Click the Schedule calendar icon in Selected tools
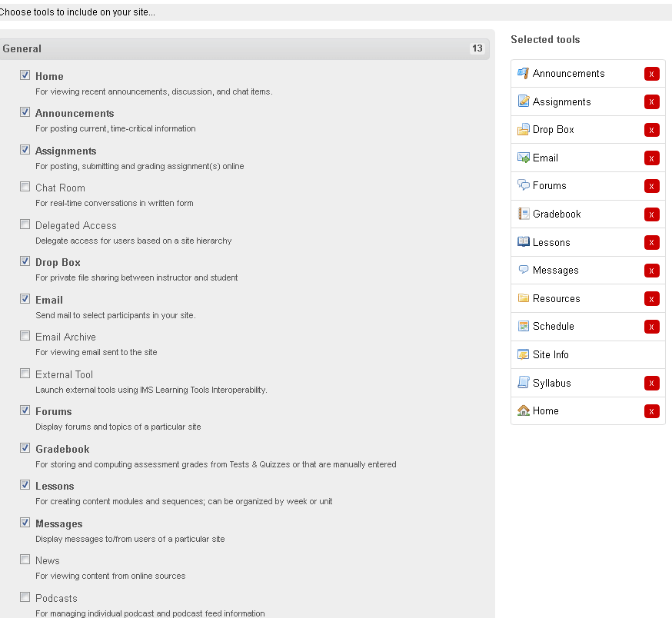 [x=524, y=326]
